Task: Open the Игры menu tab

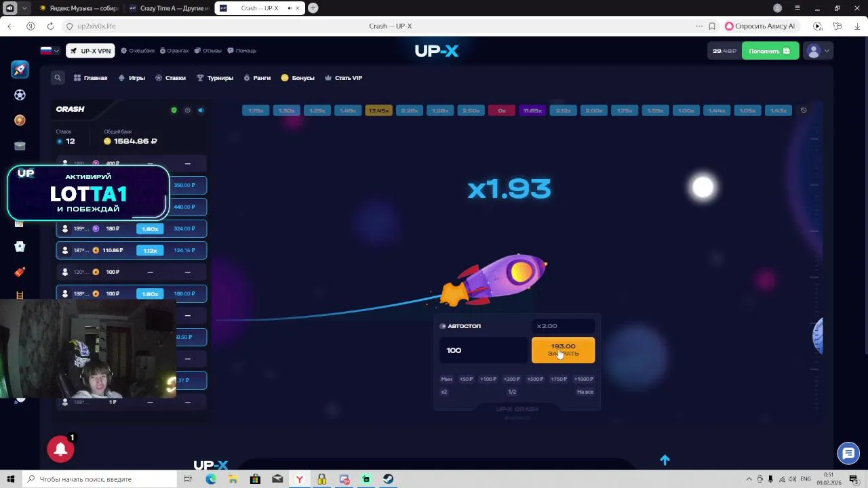Action: pos(132,78)
